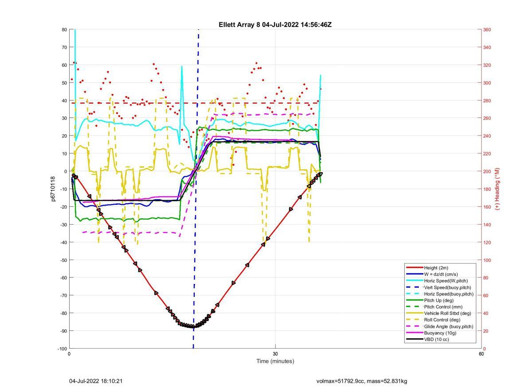Click the -100 tick on left axis
This screenshot has width=532, height=392.
[x=63, y=349]
